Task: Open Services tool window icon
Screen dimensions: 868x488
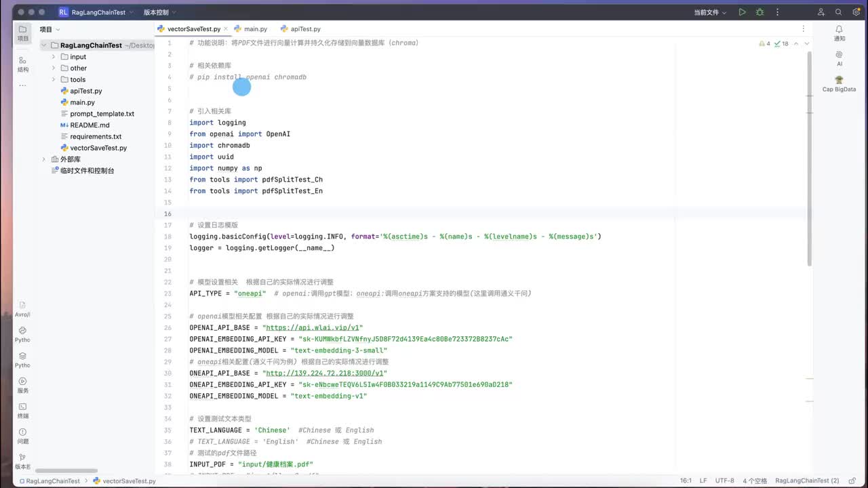Action: [23, 385]
